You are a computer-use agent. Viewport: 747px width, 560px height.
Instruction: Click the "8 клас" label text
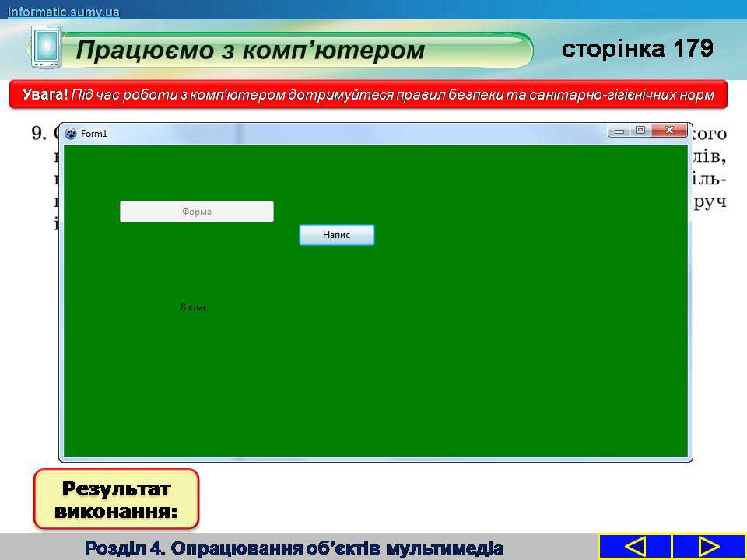[194, 307]
